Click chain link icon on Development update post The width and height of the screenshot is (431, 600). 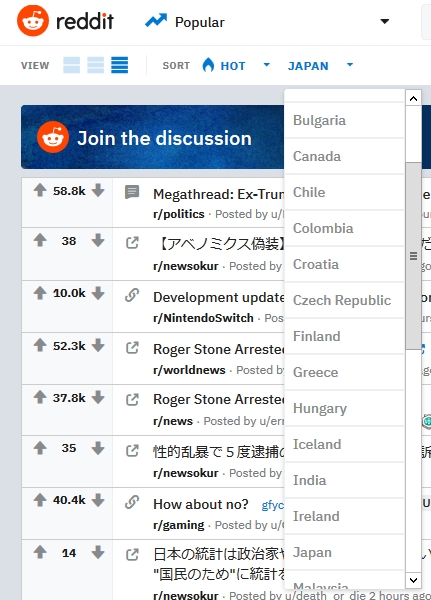point(132,295)
